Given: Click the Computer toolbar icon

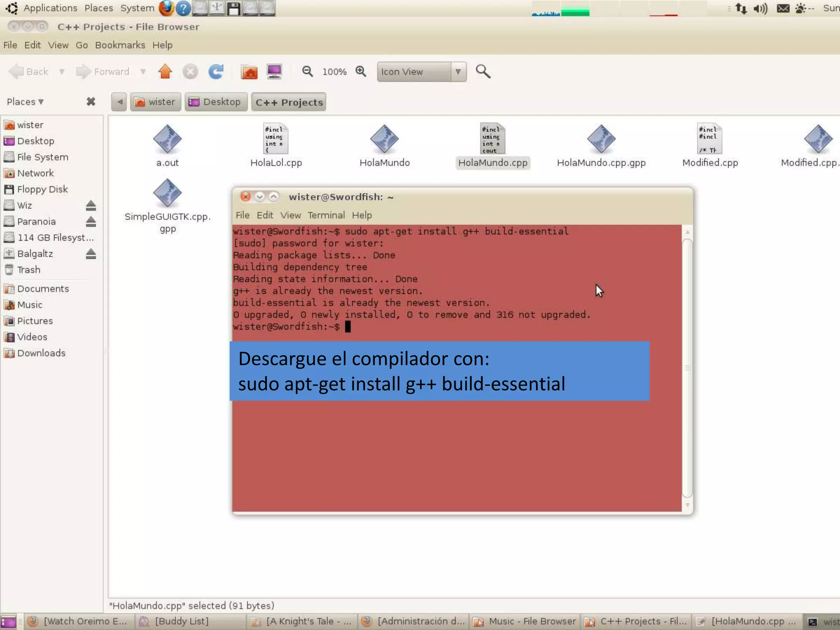Looking at the screenshot, I should [x=274, y=72].
